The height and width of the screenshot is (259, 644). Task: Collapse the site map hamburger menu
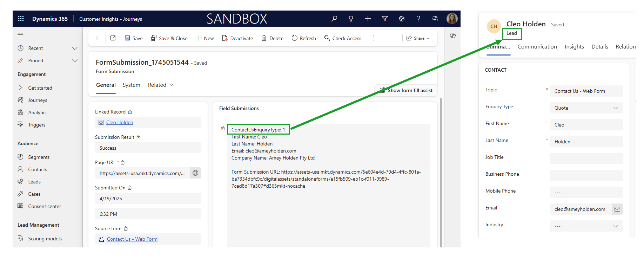pos(20,34)
